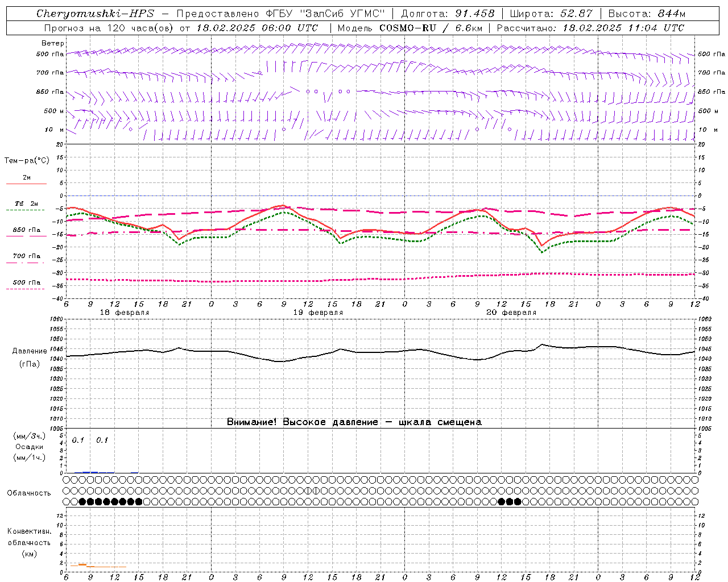728x582 pixels.
Task: Click the Осадки label
Action: pyautogui.click(x=30, y=447)
